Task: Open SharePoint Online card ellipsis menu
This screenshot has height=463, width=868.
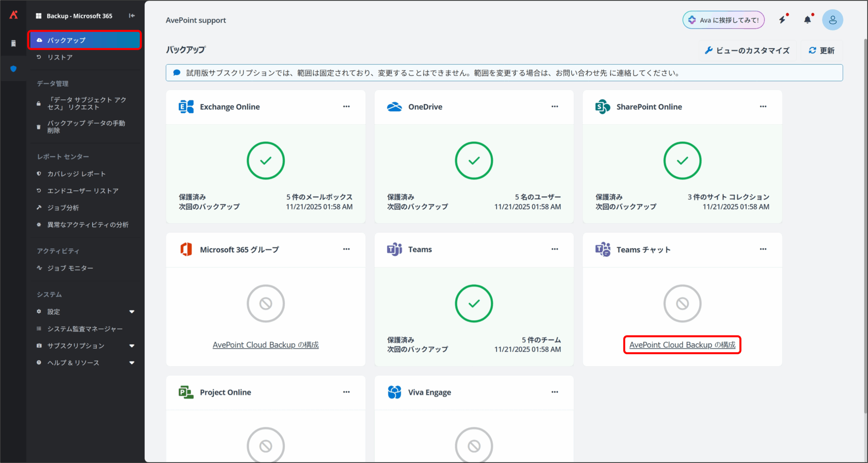Action: tap(763, 106)
